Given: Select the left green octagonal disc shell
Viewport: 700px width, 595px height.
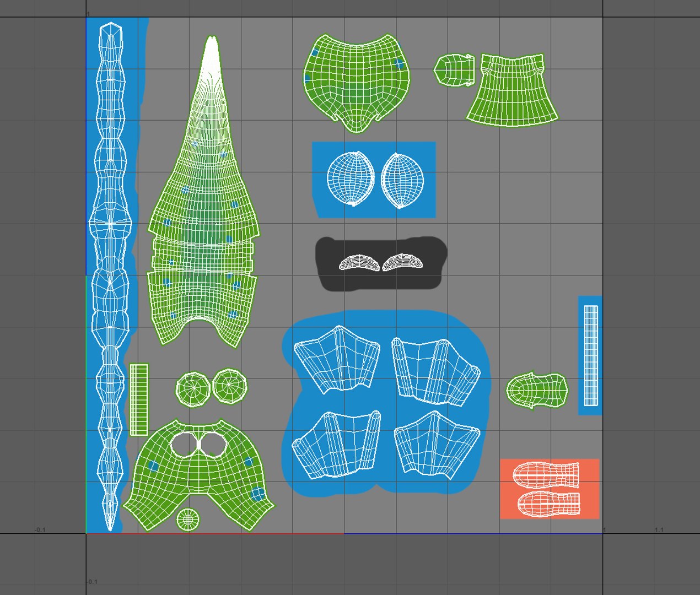Looking at the screenshot, I should [193, 390].
